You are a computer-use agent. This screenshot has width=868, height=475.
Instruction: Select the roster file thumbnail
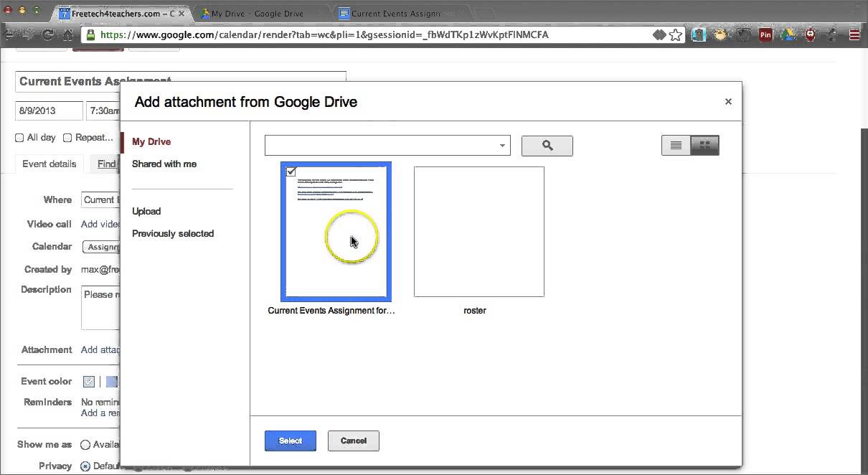479,232
